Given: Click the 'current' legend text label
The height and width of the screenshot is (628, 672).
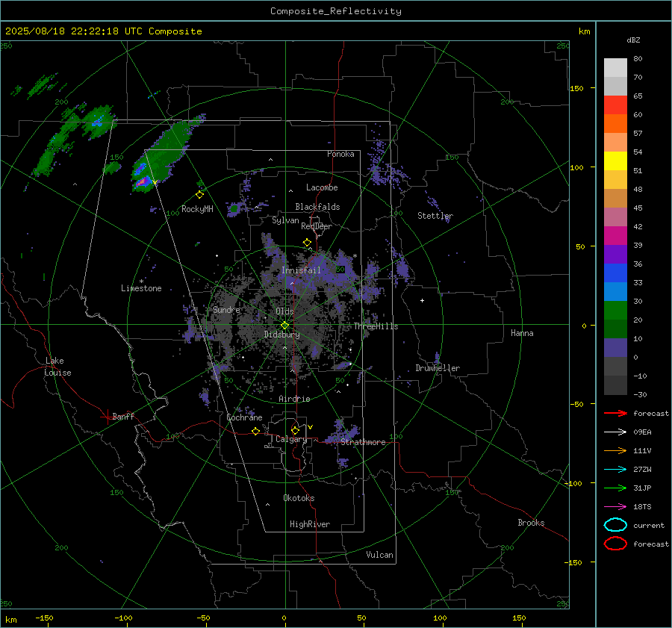Looking at the screenshot, I should (x=649, y=526).
